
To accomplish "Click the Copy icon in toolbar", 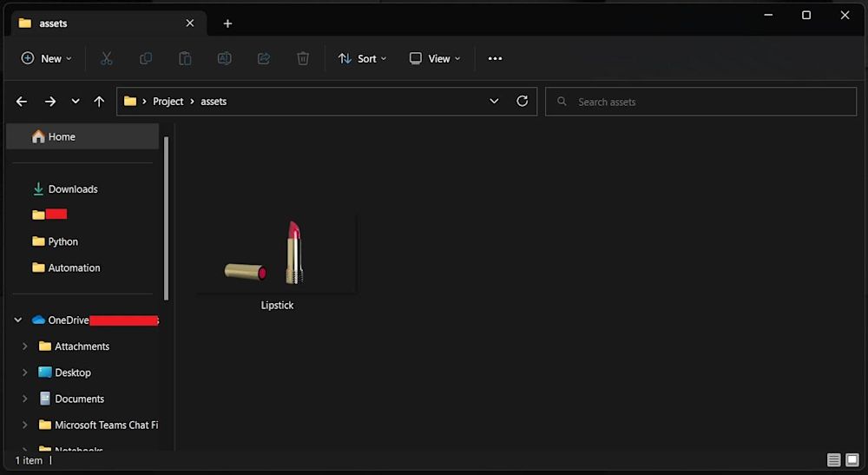I will tap(146, 58).
